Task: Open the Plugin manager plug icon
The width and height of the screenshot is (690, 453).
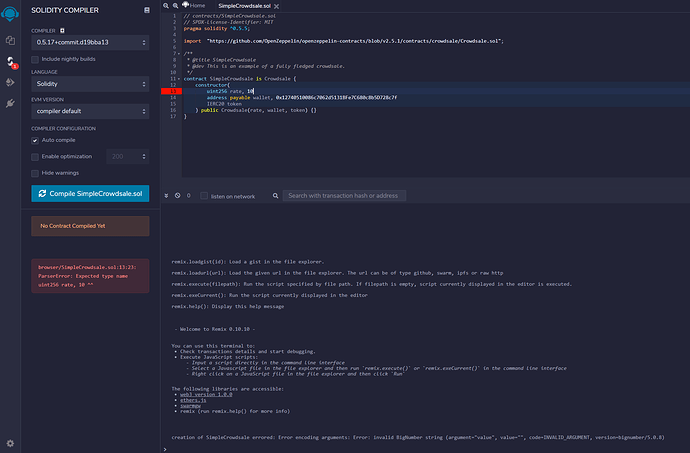Action: point(10,103)
